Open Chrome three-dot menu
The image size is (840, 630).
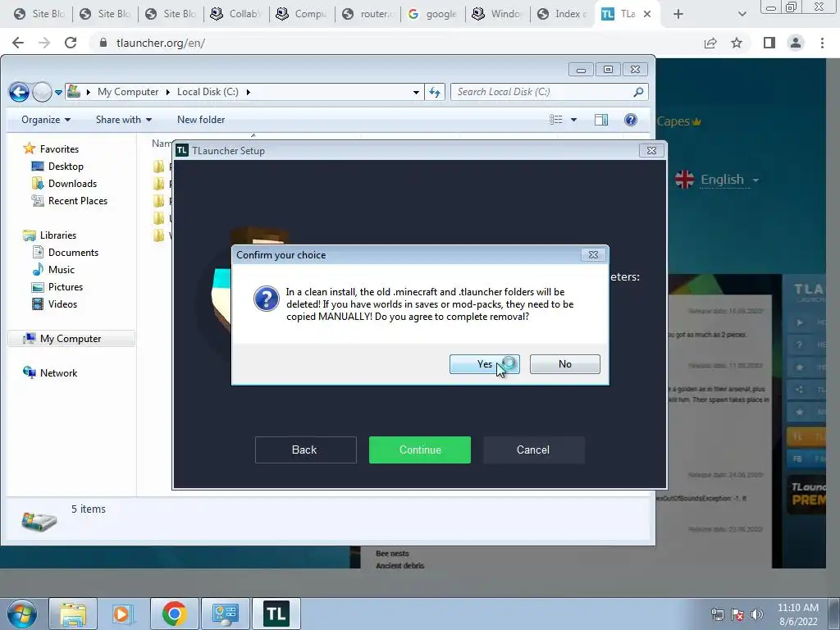tap(822, 43)
